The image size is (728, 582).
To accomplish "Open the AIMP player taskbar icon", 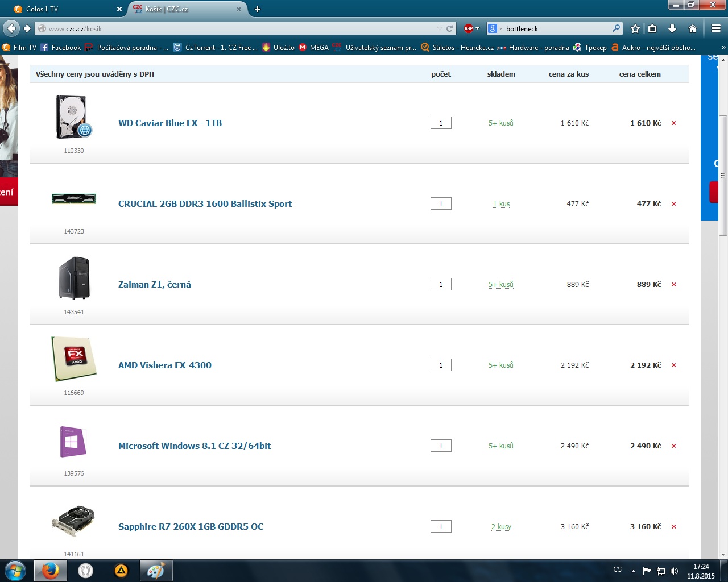I will [121, 571].
